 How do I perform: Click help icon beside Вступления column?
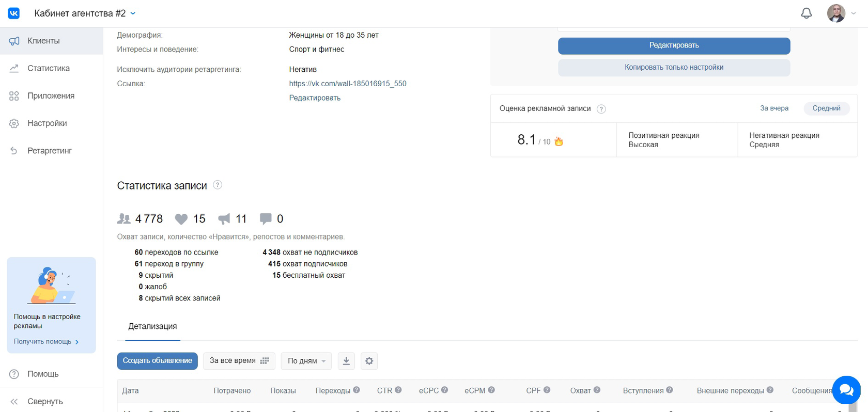[670, 390]
